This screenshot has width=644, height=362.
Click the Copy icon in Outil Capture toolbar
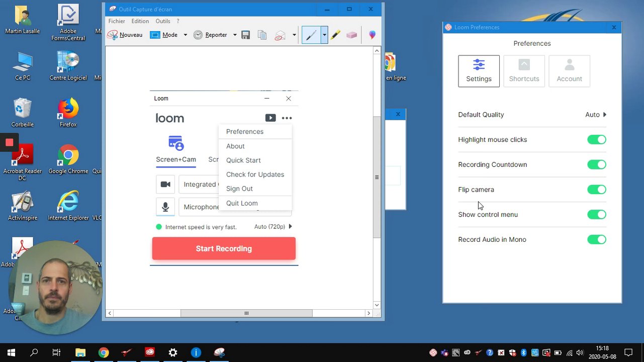[x=262, y=35]
